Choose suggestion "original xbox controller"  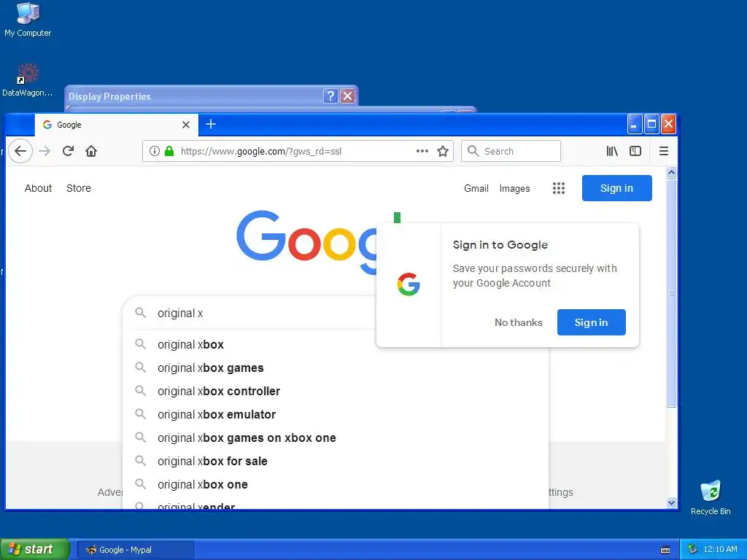(336, 391)
